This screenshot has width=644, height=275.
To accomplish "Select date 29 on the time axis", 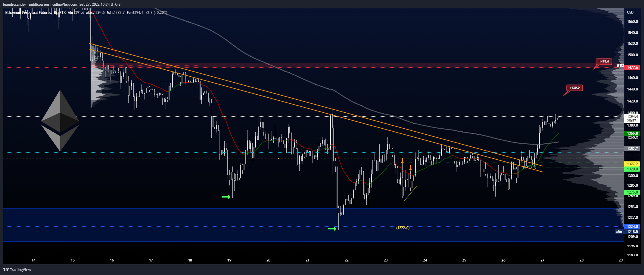I will coord(621,260).
